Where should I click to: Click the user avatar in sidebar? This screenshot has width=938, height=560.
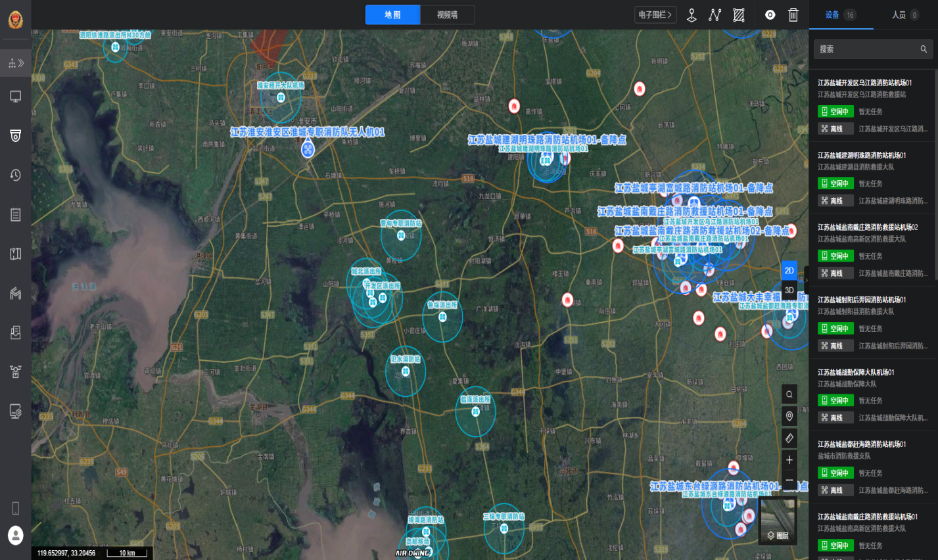(x=15, y=535)
